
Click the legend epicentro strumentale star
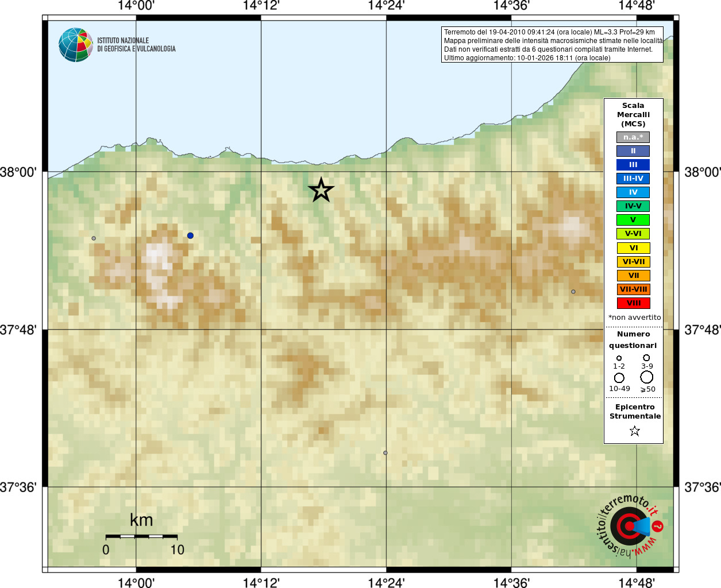pos(635,431)
